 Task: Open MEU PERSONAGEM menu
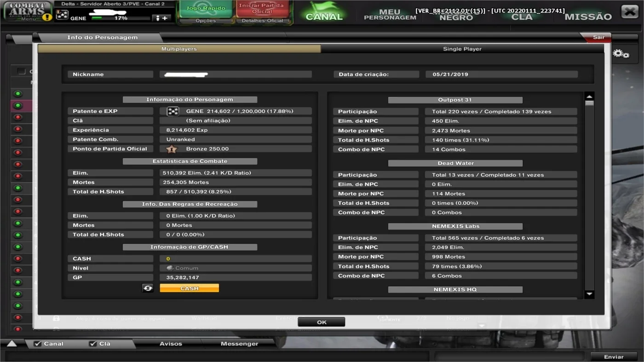tap(390, 14)
